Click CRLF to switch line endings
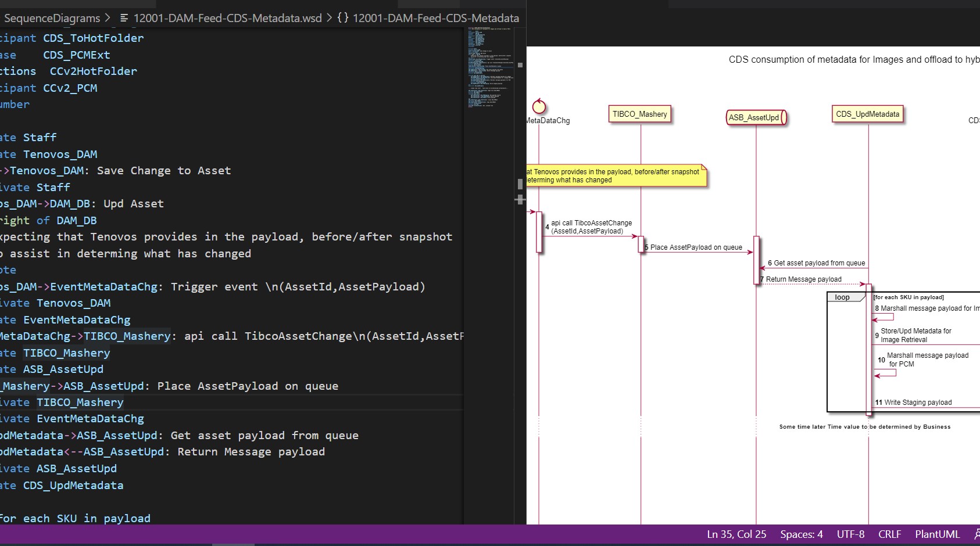The height and width of the screenshot is (546, 980). click(890, 534)
